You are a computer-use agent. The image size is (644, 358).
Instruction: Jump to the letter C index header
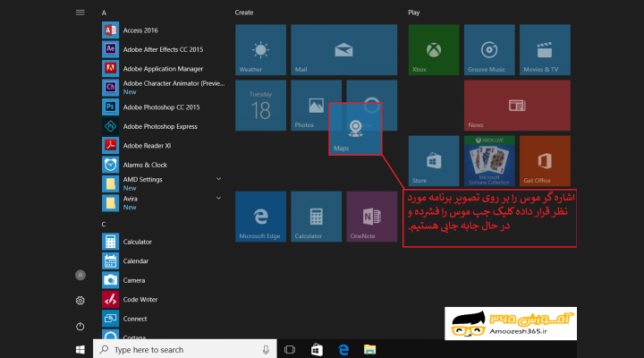coord(104,224)
